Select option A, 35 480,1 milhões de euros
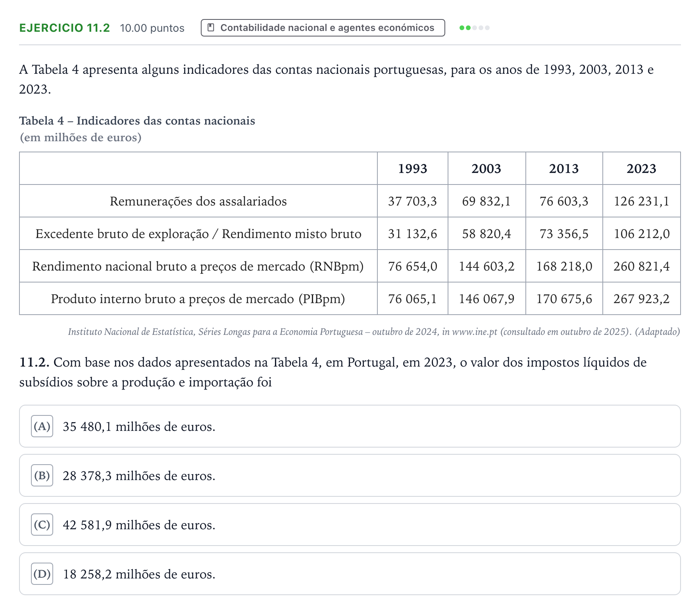The height and width of the screenshot is (615, 700). click(x=350, y=426)
